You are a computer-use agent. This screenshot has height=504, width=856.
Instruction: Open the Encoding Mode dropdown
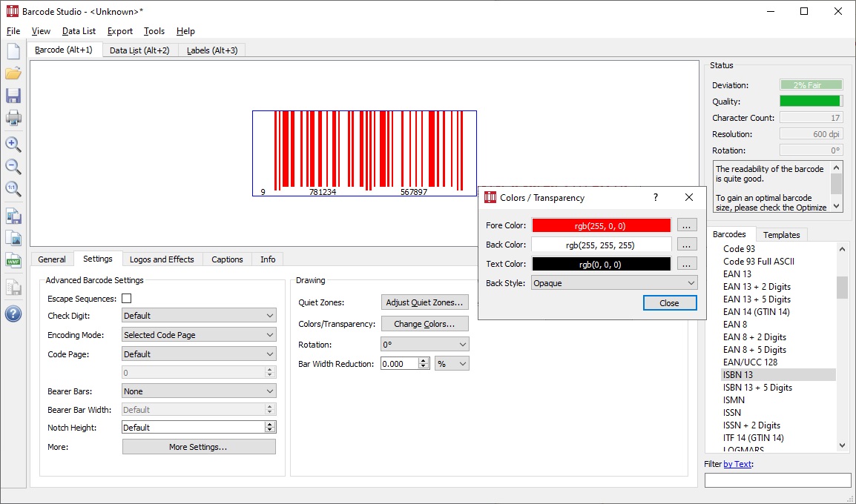coord(199,335)
